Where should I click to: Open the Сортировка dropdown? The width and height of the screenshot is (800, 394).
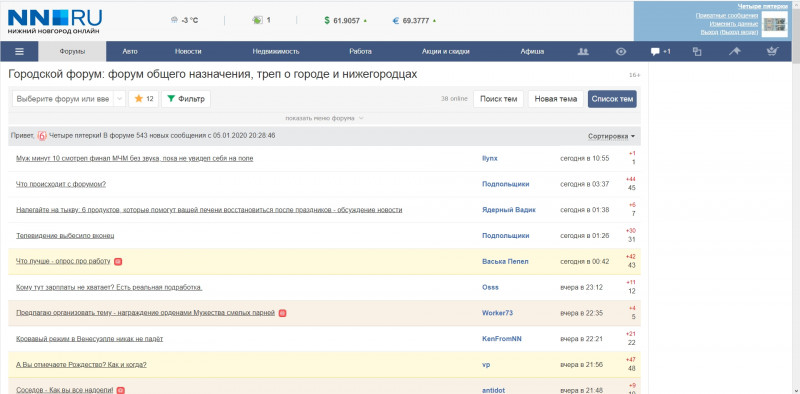point(611,136)
